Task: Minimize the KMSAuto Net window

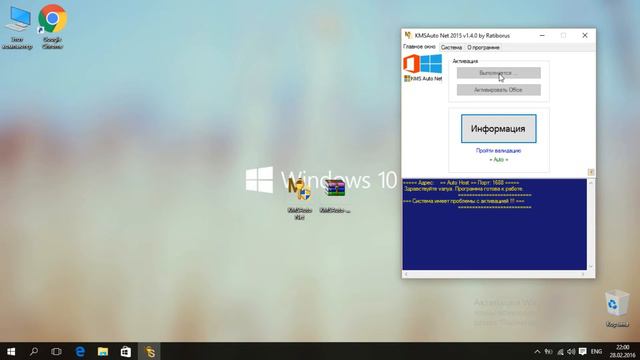Action: (x=542, y=36)
